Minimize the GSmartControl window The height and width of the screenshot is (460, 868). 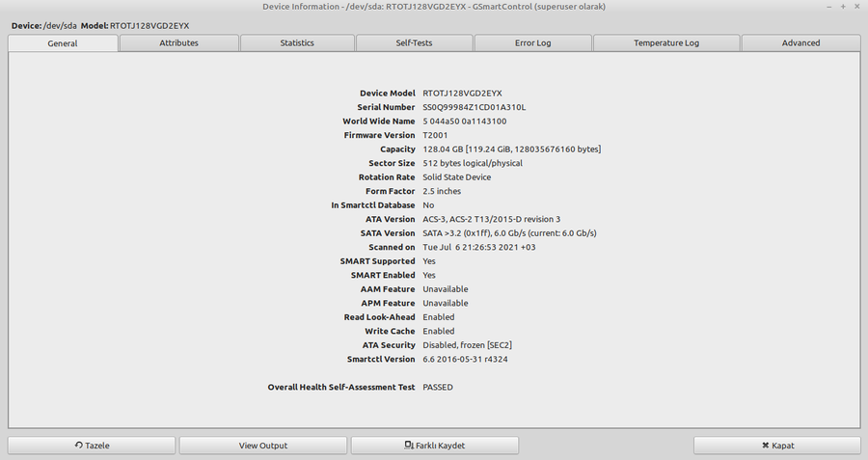[x=828, y=7]
